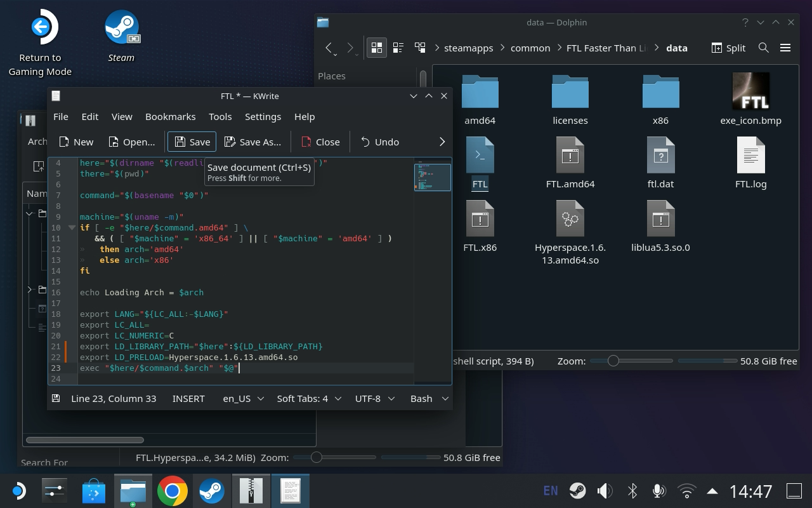Image resolution: width=812 pixels, height=508 pixels.
Task: Click the modified-document icon in KWrite status bar
Action: [x=56, y=398]
